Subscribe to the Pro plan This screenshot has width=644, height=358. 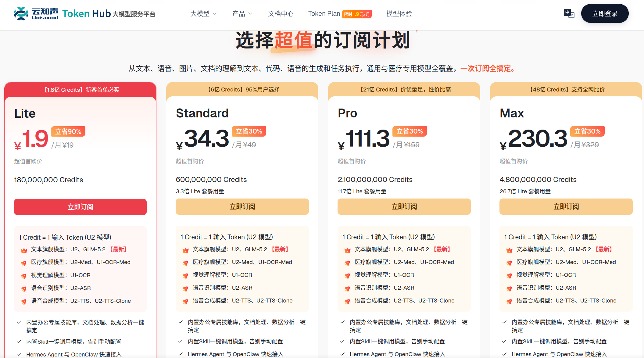click(x=404, y=206)
